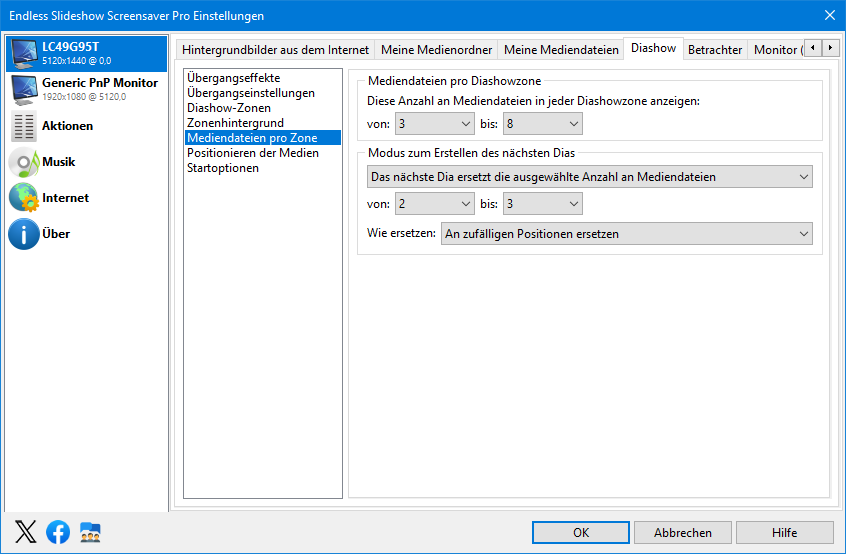
Task: Confirm with the OK button
Action: pyautogui.click(x=581, y=532)
